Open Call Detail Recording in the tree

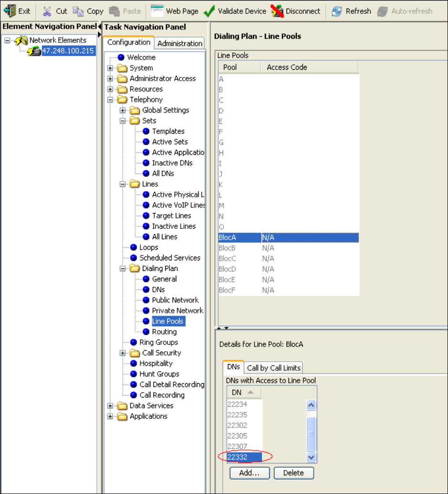(172, 385)
